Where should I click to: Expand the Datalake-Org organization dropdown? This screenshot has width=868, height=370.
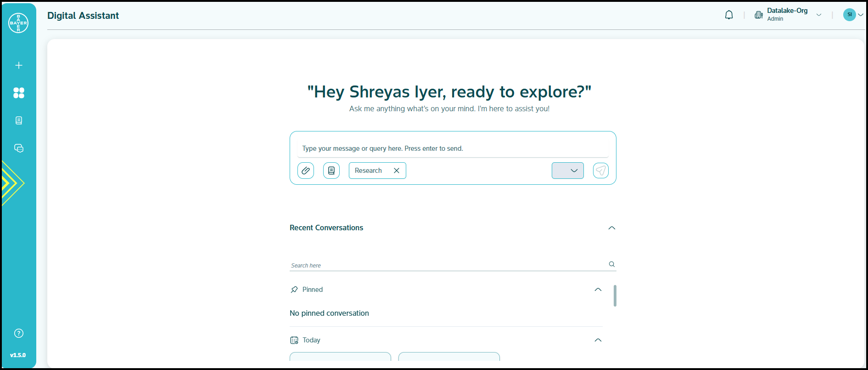coord(818,15)
